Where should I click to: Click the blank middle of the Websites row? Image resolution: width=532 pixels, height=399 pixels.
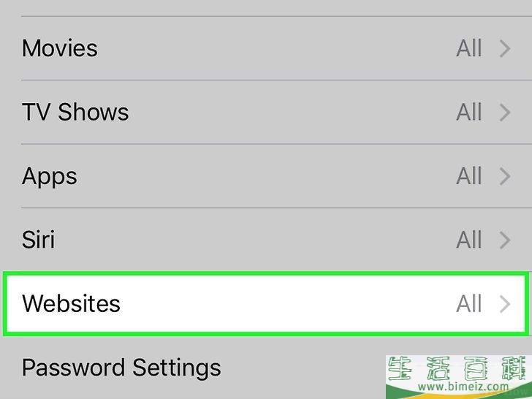(285, 304)
